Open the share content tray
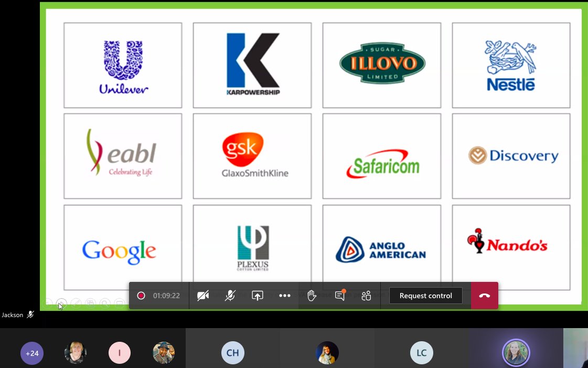This screenshot has height=368, width=588. (257, 296)
